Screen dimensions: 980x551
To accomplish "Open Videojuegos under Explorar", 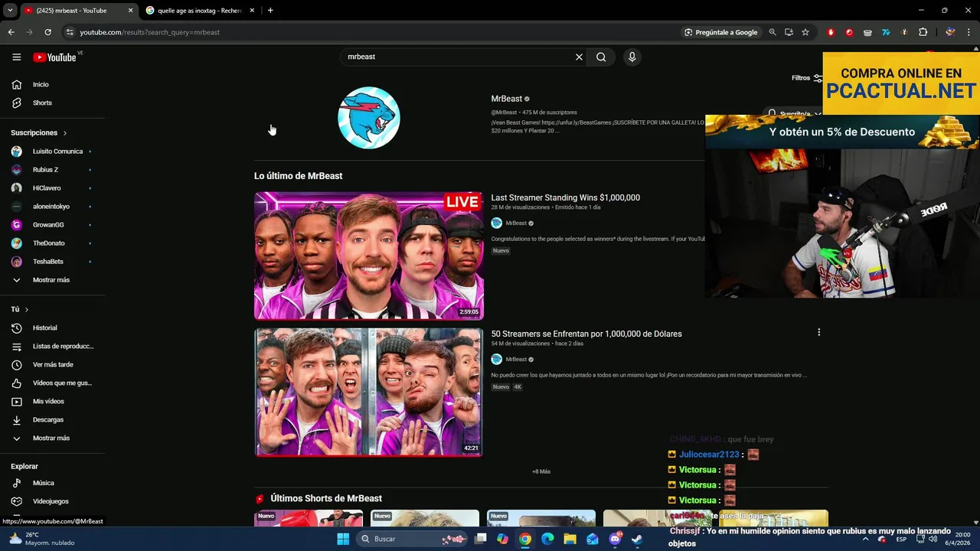I will 52,501.
